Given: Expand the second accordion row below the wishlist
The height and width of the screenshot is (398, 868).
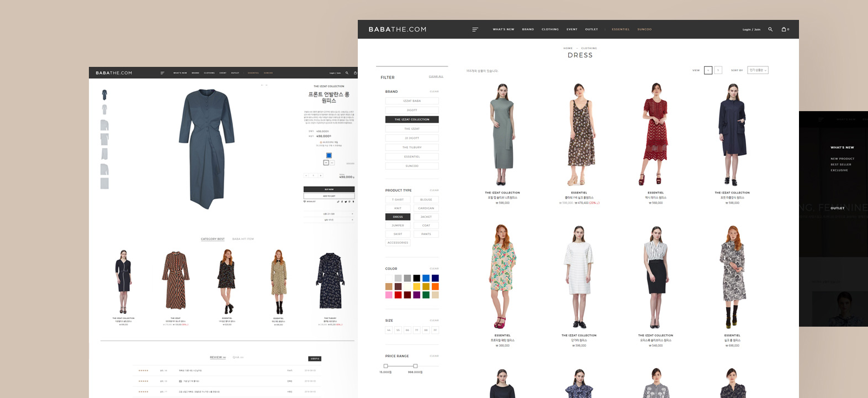Looking at the screenshot, I should (x=329, y=220).
